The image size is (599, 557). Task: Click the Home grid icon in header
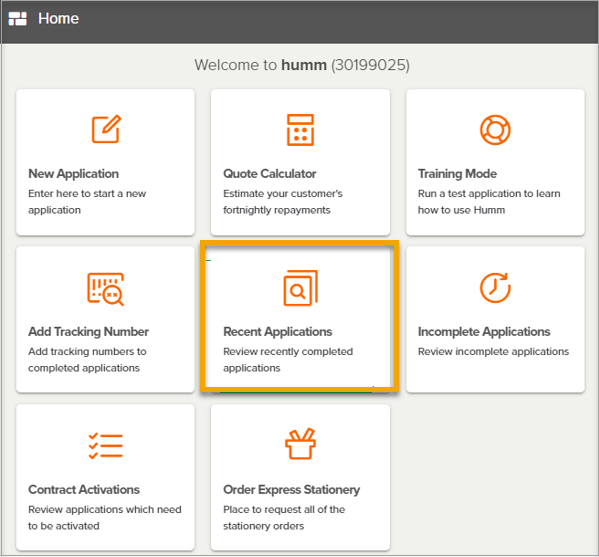[18, 18]
